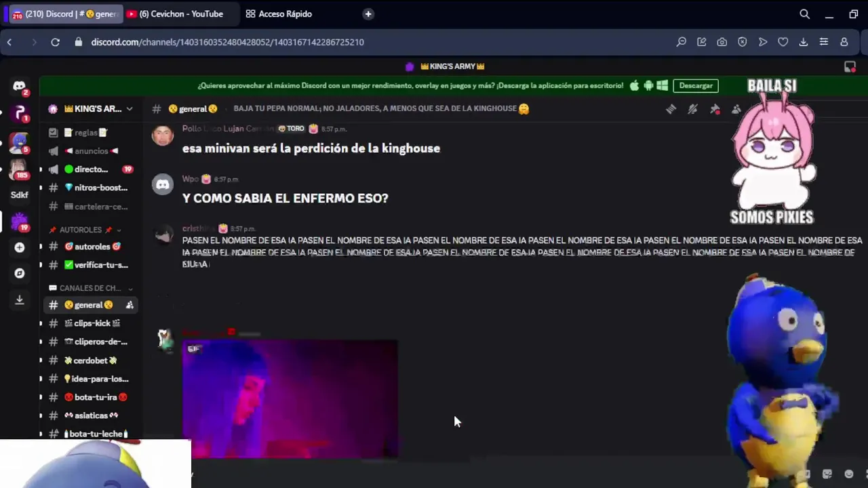Click the channel topic 'BAJA TU PEPA NORMAL'
Screen dimensions: 868x488
381,108
